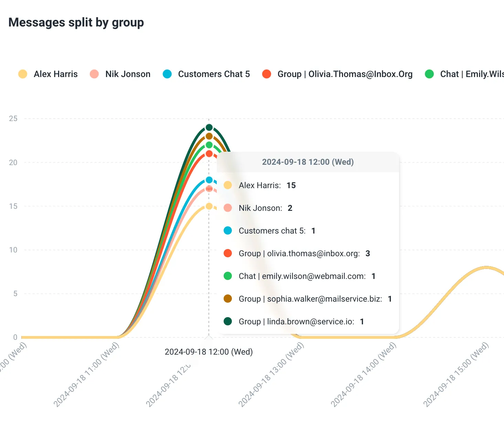
Task: Click the tooltip row "Group | olivia.thomas@inbox.org: 3"
Action: [x=297, y=253]
